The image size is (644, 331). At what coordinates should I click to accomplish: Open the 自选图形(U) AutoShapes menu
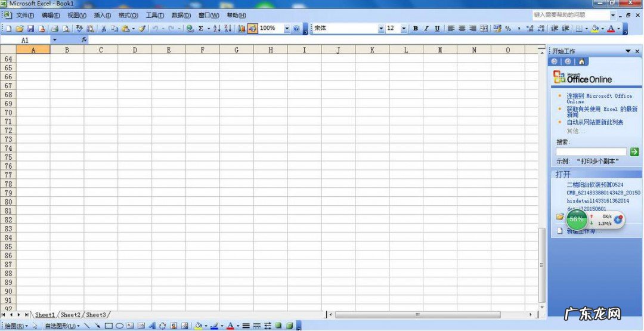tap(63, 326)
